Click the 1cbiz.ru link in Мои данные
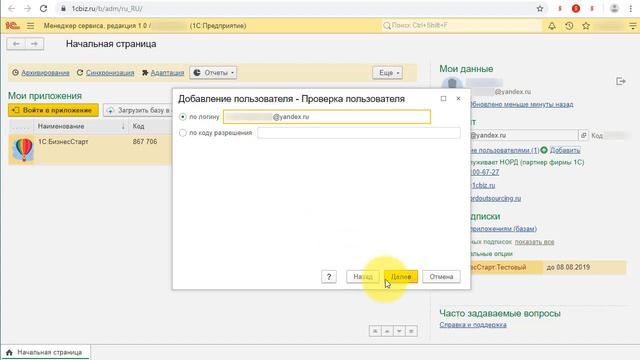 pyautogui.click(x=483, y=185)
